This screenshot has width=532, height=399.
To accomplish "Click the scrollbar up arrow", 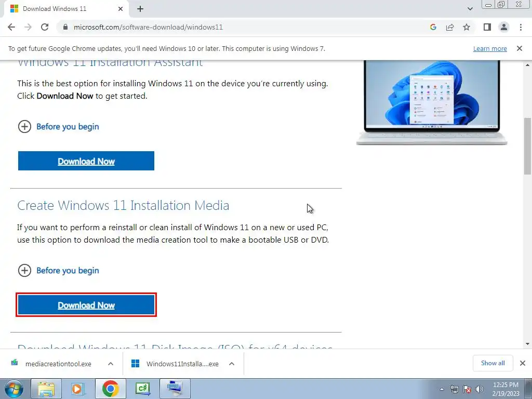I will click(528, 65).
